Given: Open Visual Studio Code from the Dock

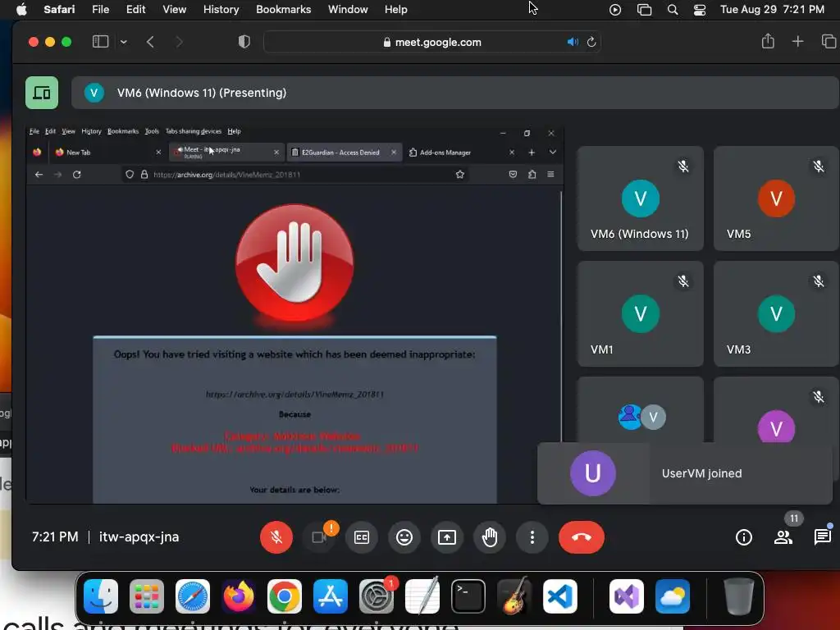Looking at the screenshot, I should coord(559,596).
